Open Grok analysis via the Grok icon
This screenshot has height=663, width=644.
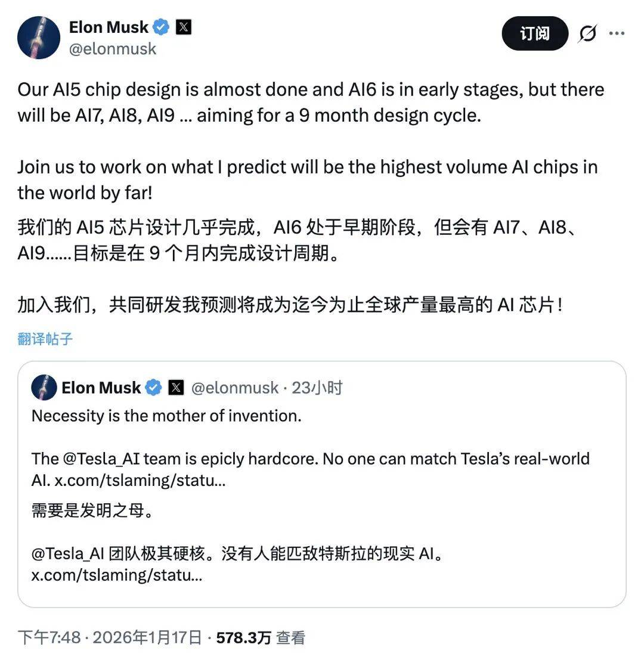[x=586, y=33]
